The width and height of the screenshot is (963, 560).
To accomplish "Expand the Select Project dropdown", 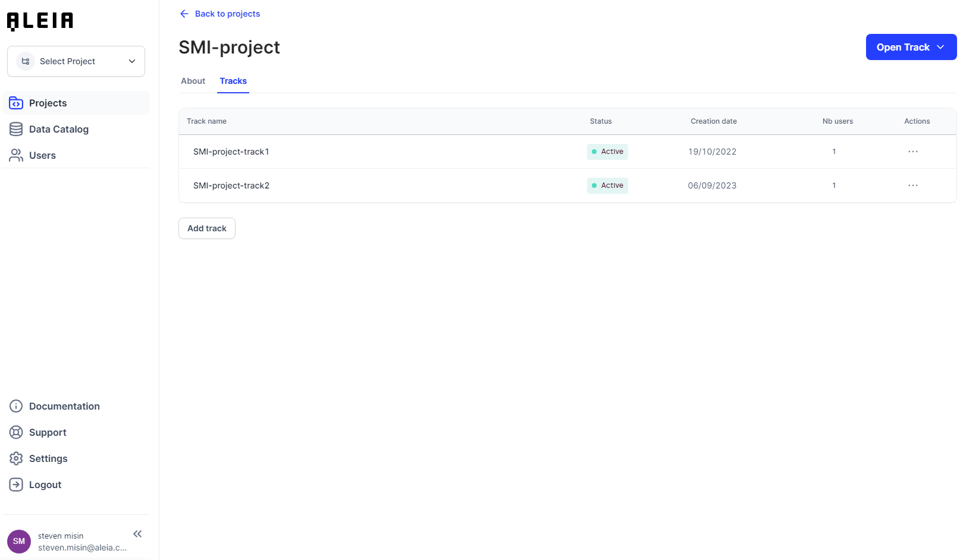I will 76,61.
